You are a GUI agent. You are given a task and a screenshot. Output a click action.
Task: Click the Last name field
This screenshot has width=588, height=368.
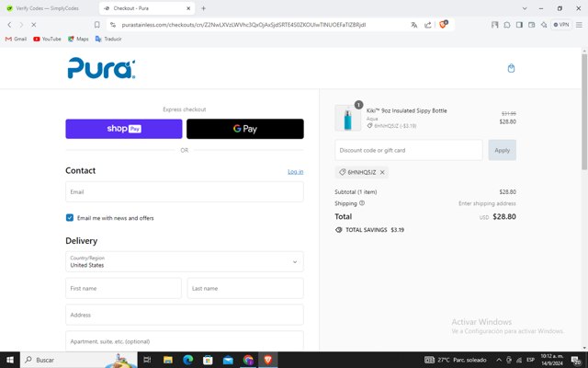tap(245, 288)
